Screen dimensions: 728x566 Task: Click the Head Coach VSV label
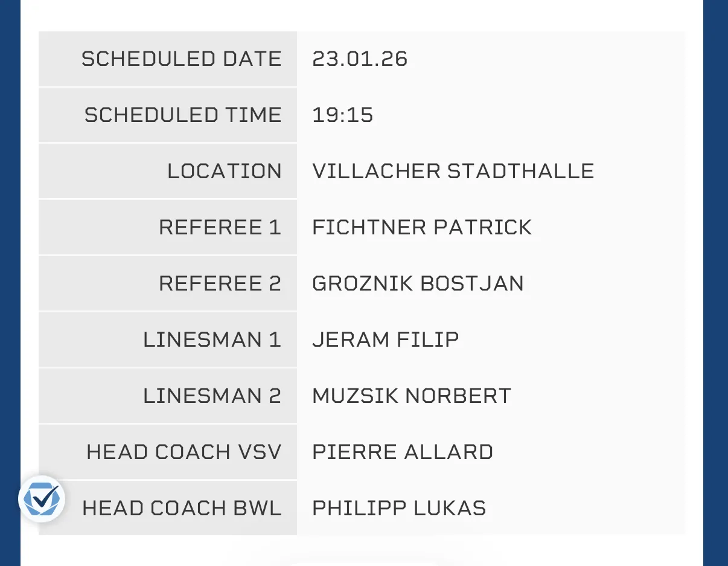[184, 452]
